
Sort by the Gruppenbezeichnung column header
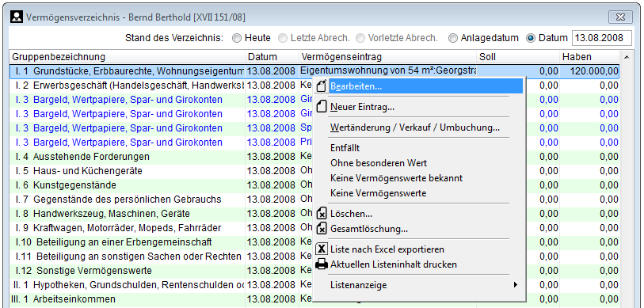(128, 57)
